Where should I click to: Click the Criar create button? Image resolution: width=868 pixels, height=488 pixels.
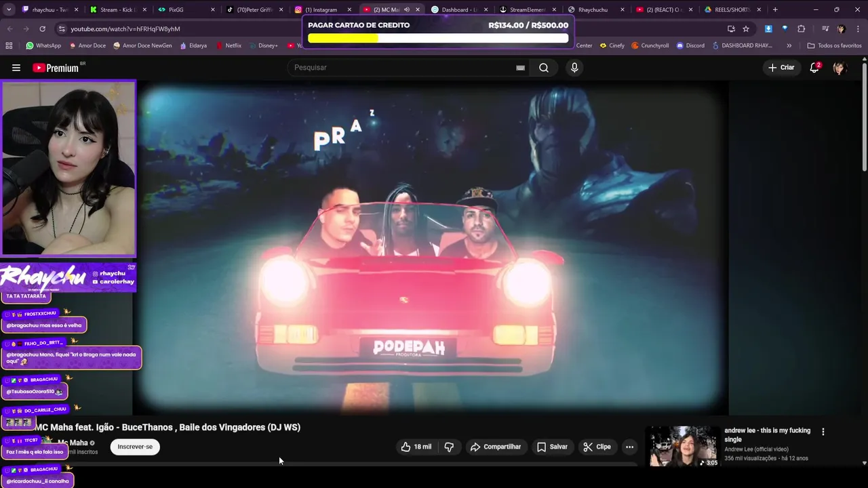(781, 68)
